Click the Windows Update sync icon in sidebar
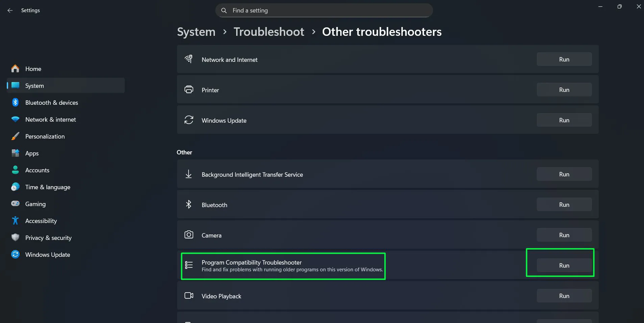 coord(15,254)
